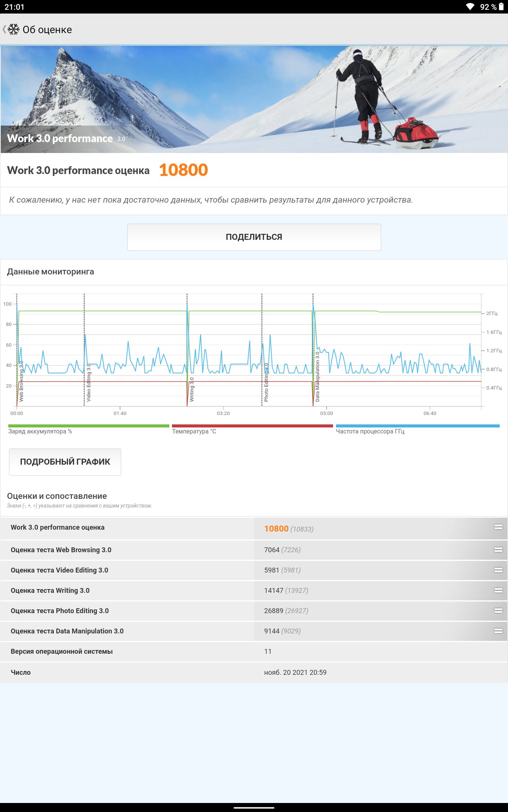
Task: Toggle the Температура °C legend series
Action: (252, 429)
